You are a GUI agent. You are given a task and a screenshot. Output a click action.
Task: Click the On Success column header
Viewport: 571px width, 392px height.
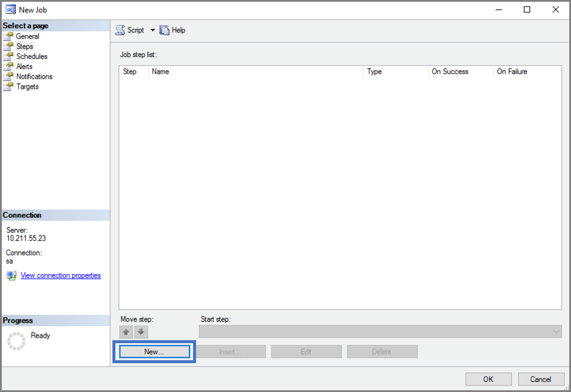point(461,72)
